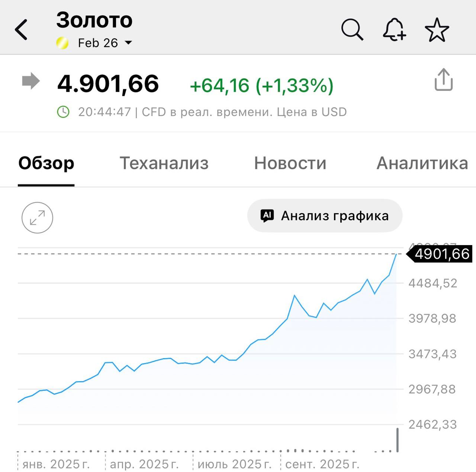Expand the chart to fullscreen

[x=37, y=218]
